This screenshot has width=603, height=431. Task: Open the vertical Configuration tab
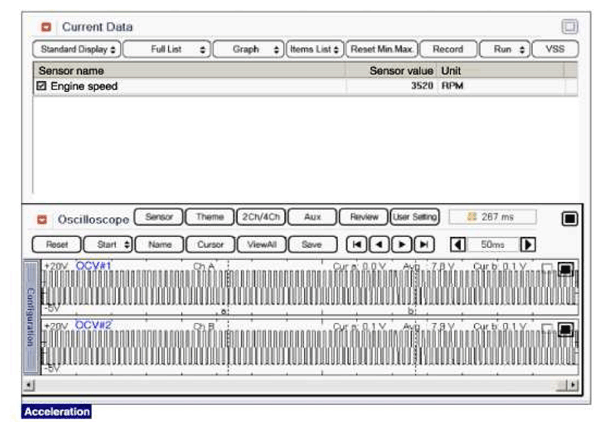[30, 316]
